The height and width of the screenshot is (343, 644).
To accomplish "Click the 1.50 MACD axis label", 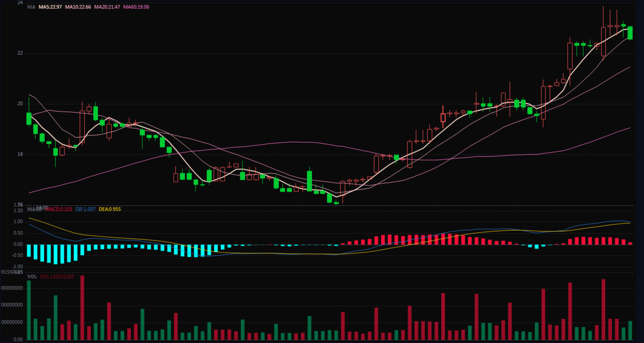I will coord(18,211).
